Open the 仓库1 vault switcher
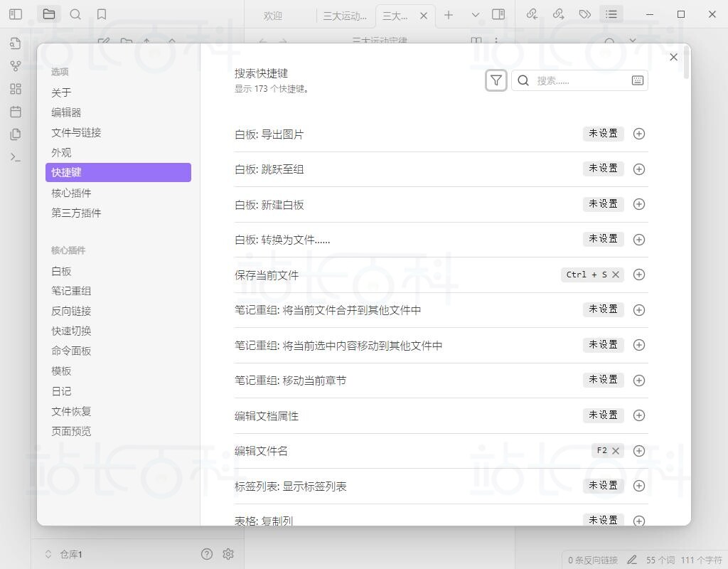The width and height of the screenshot is (728, 569). [x=64, y=554]
